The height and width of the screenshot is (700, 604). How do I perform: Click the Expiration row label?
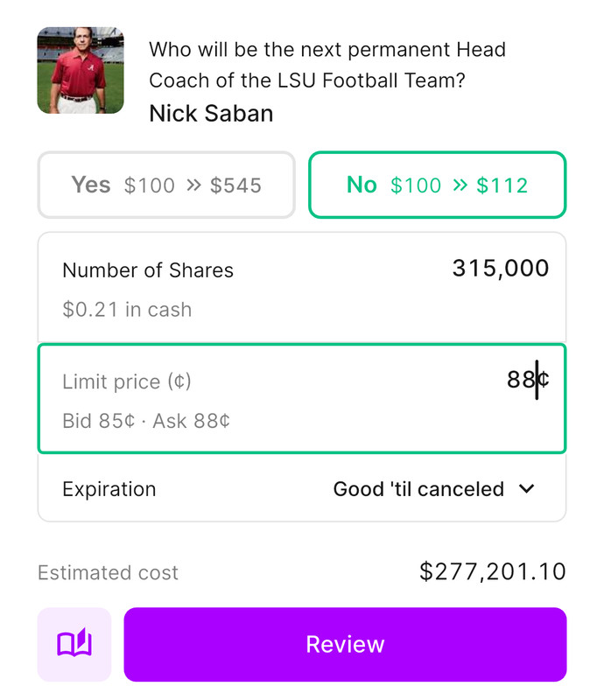click(x=109, y=489)
